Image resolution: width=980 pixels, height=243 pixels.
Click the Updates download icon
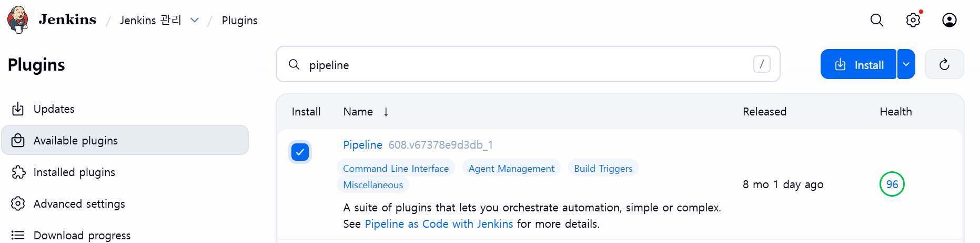[x=18, y=109]
